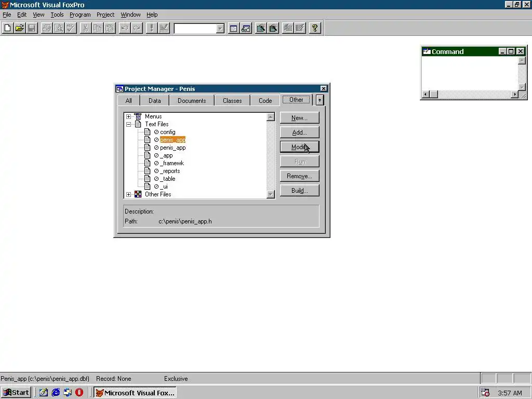The image size is (532, 399).
Task: Select the _ui text file
Action: pos(164,187)
